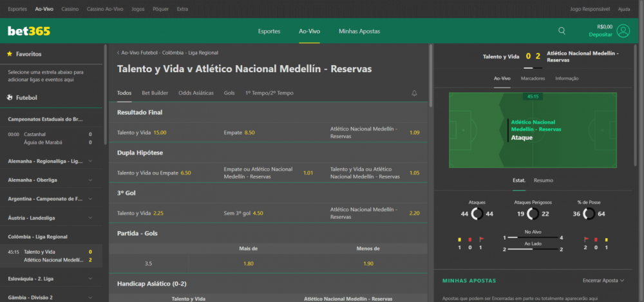Expand Alemanha - Regionalliga league
Image resolution: width=644 pixels, height=302 pixels.
tap(51, 162)
